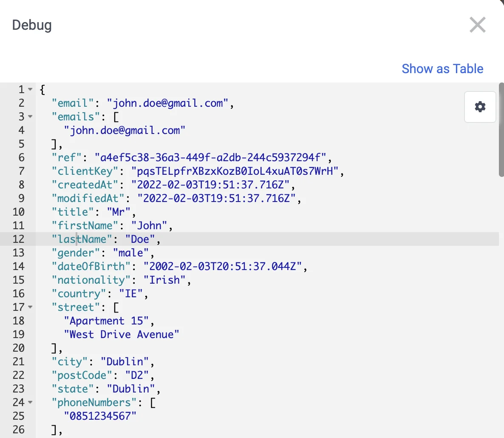Click the "Dublin" city value on line 21
Screen dimensions: 504x438
tap(125, 362)
